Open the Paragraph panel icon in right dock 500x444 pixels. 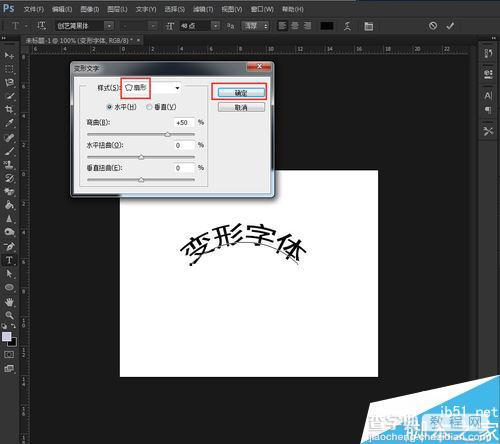pyautogui.click(x=488, y=110)
